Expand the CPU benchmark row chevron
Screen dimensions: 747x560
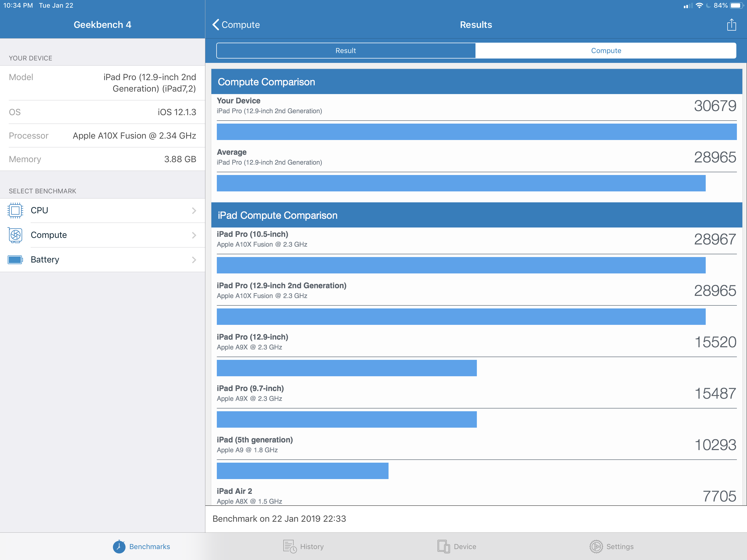click(194, 211)
